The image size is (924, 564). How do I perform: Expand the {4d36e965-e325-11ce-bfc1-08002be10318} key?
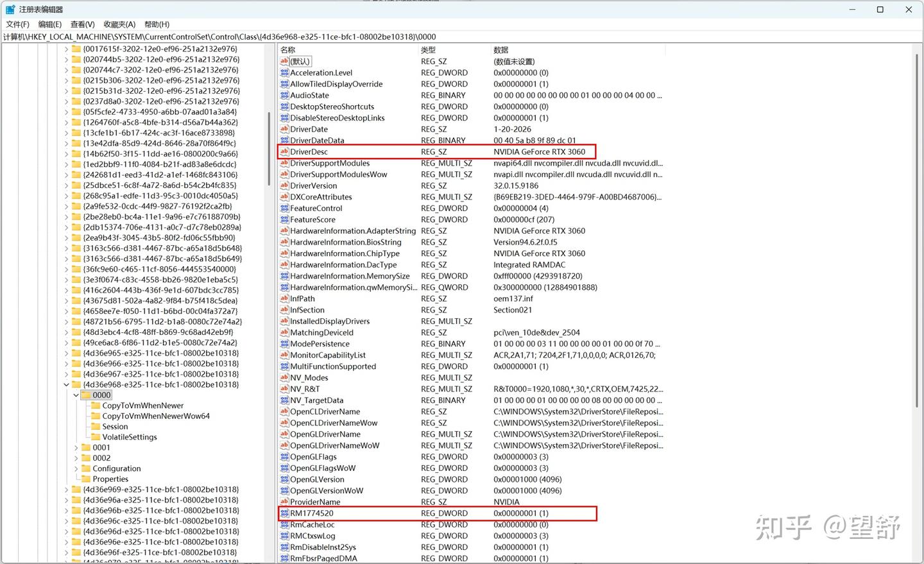[66, 354]
